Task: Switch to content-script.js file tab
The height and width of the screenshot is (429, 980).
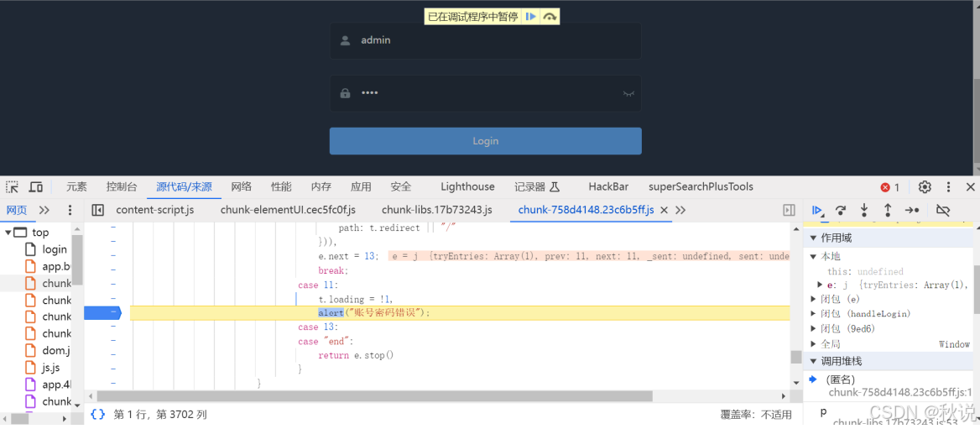Action: tap(155, 210)
